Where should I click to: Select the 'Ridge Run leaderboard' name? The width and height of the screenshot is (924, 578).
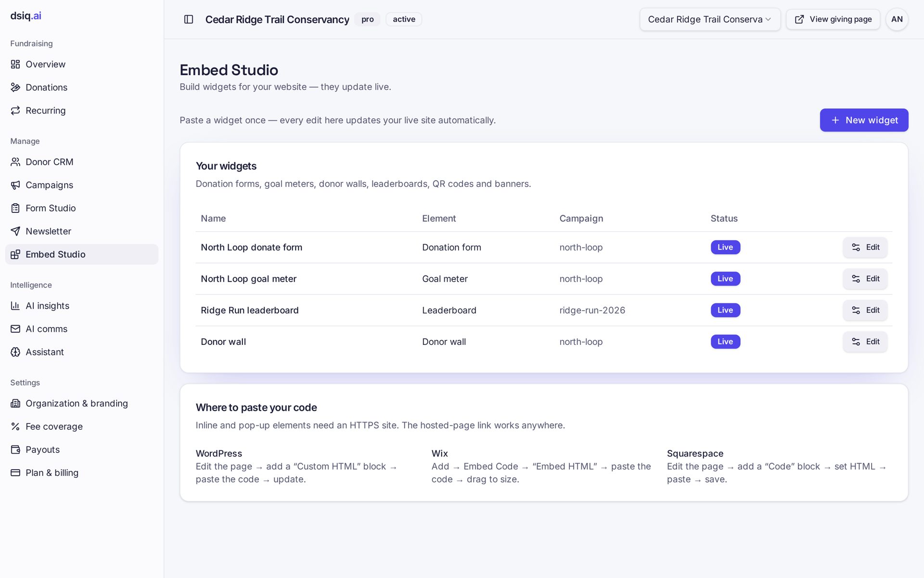(x=249, y=310)
